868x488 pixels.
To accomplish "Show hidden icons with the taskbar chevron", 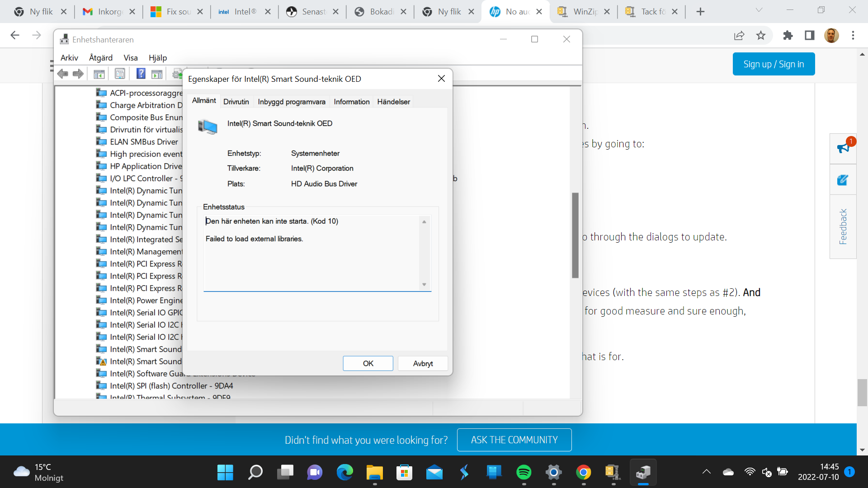I will tap(706, 473).
